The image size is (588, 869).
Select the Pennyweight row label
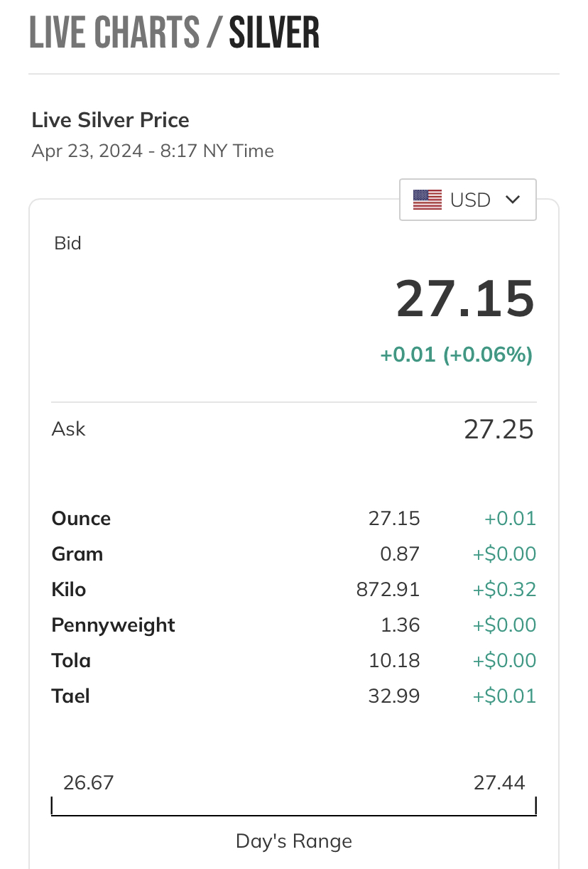pyautogui.click(x=114, y=625)
